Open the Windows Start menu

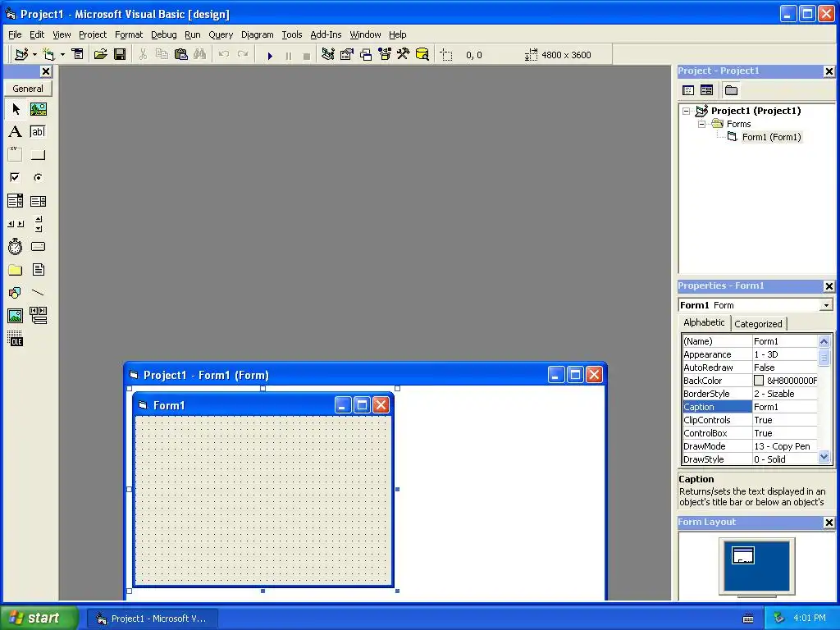pyautogui.click(x=39, y=618)
